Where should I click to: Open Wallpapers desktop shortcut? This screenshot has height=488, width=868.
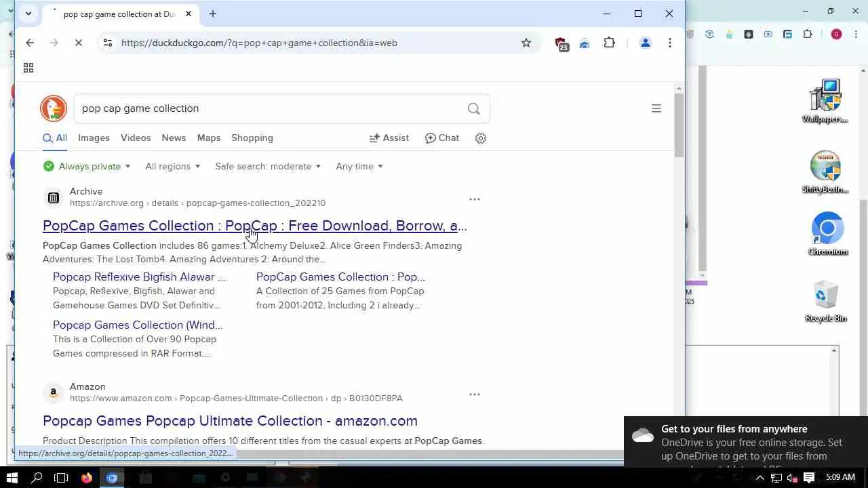tap(825, 102)
